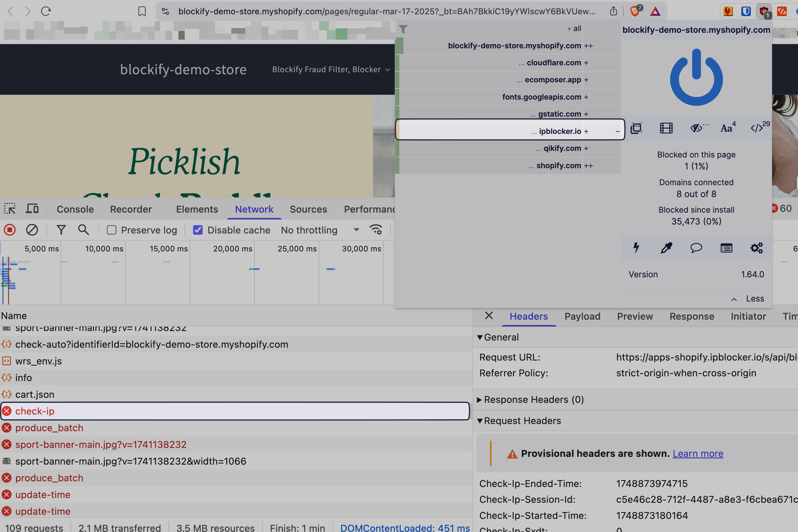Click the uBlock domain filter funnel icon
The image size is (798, 532).
pos(403,29)
